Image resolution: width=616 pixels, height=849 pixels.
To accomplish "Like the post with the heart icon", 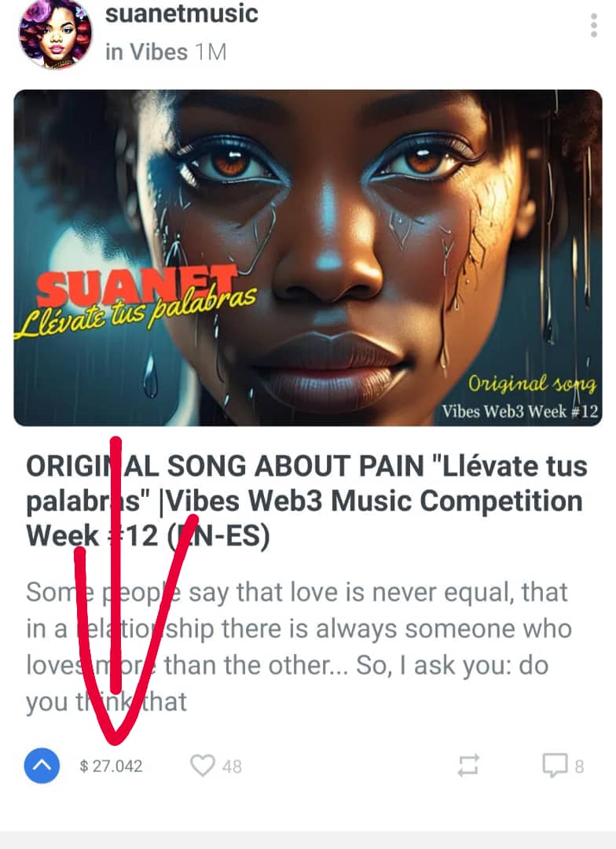I will (203, 766).
